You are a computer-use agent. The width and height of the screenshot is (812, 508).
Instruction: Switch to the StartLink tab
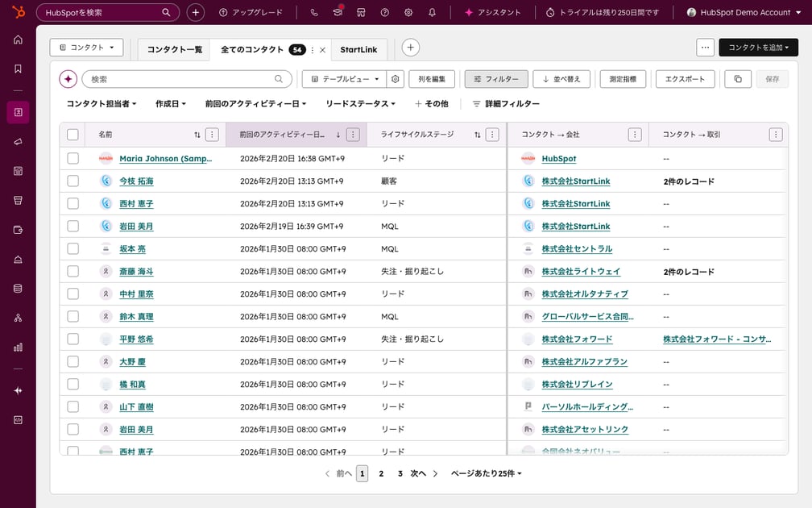(359, 49)
